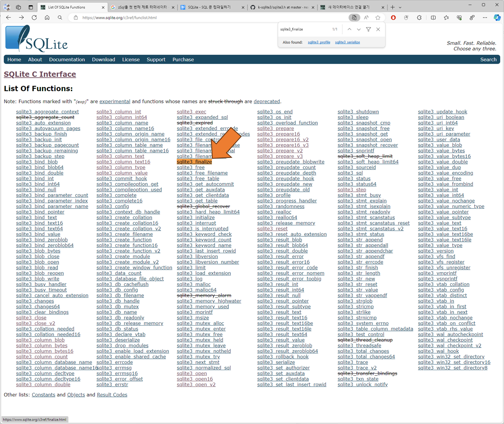Open the tab actions menu icon
The height and width of the screenshot is (424, 504).
31,7
